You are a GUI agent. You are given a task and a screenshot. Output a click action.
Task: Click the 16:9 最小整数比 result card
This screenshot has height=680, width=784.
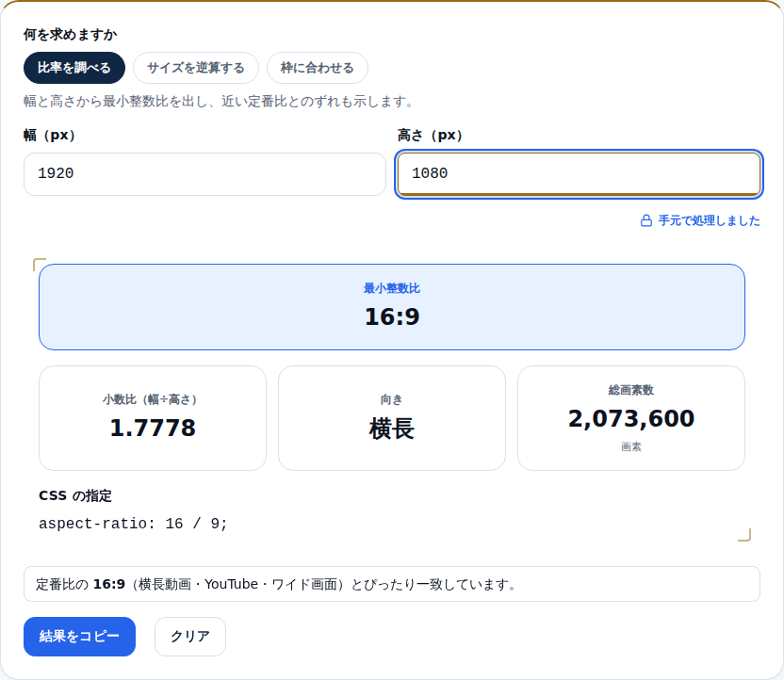point(392,307)
